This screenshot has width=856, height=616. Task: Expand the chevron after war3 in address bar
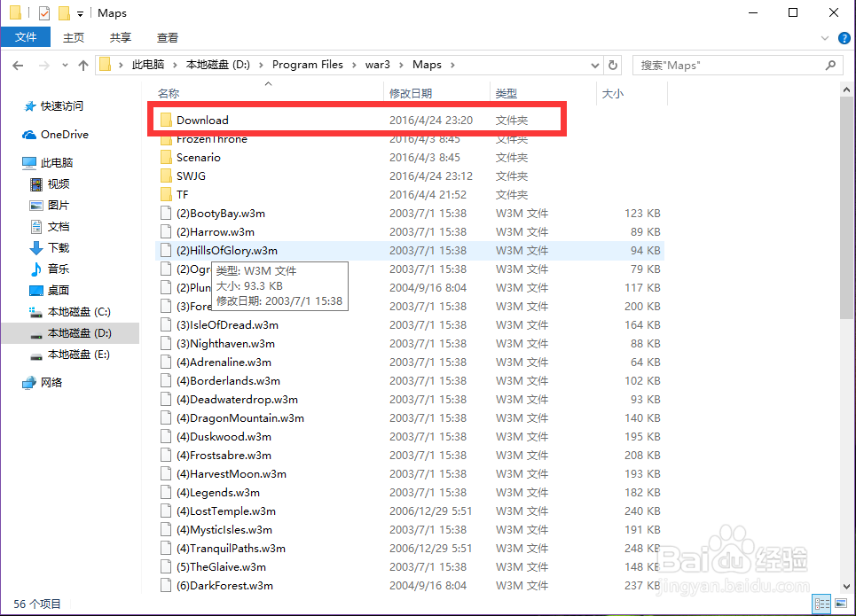(x=401, y=65)
